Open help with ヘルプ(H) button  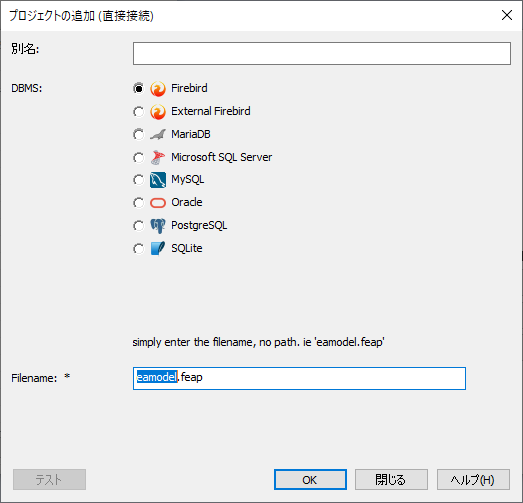473,480
